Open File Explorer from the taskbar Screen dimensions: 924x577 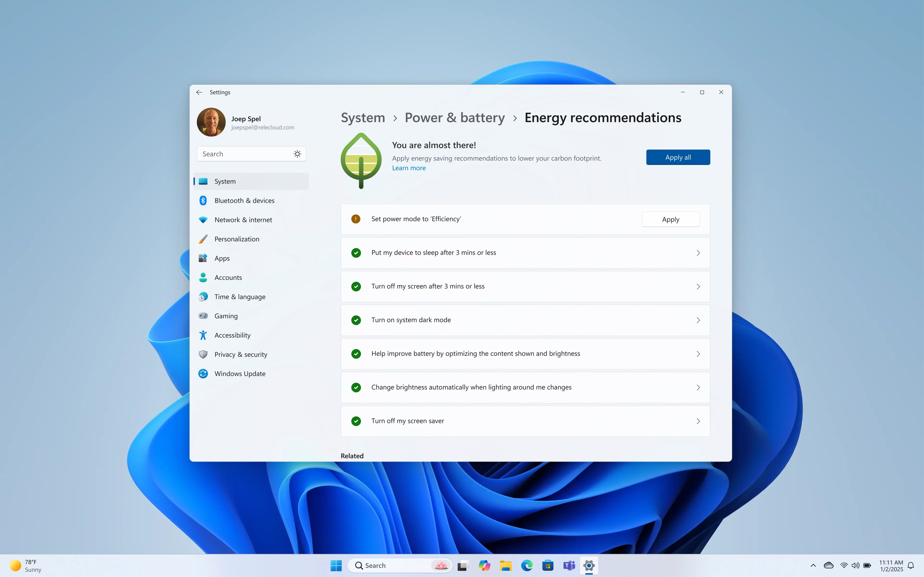pos(506,565)
